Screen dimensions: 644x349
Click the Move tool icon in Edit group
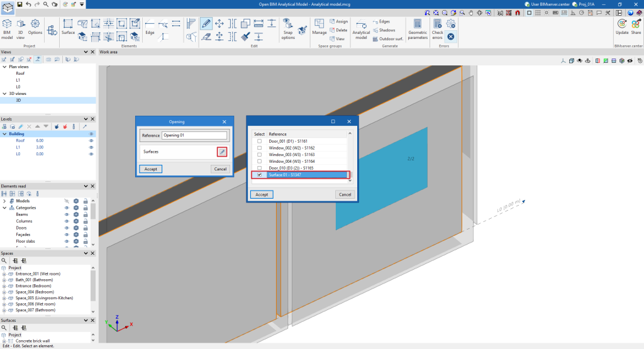[x=219, y=23]
